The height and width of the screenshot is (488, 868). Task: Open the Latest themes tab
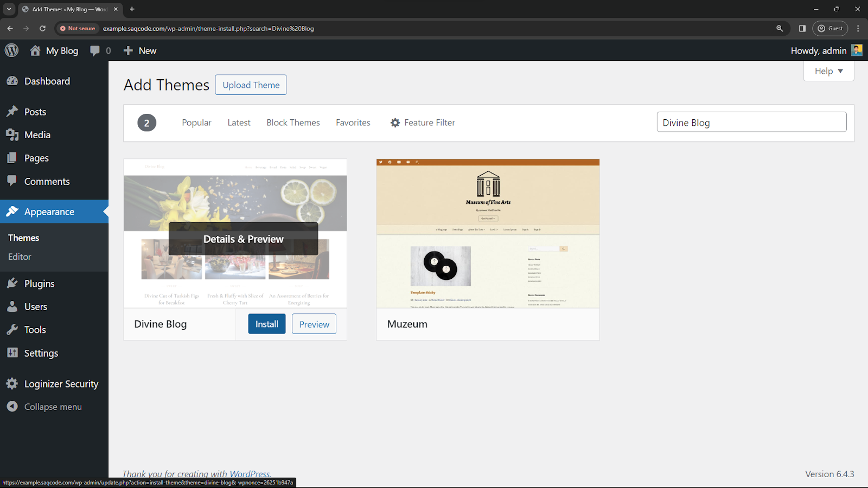(x=239, y=123)
